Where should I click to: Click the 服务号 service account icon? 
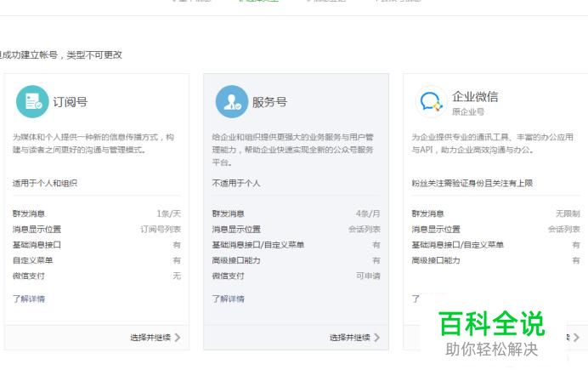point(232,102)
